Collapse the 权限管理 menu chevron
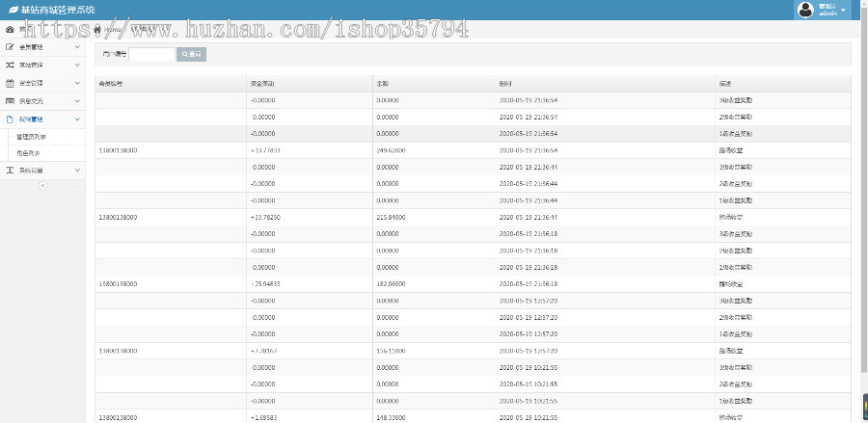This screenshot has height=423, width=868. click(x=77, y=119)
